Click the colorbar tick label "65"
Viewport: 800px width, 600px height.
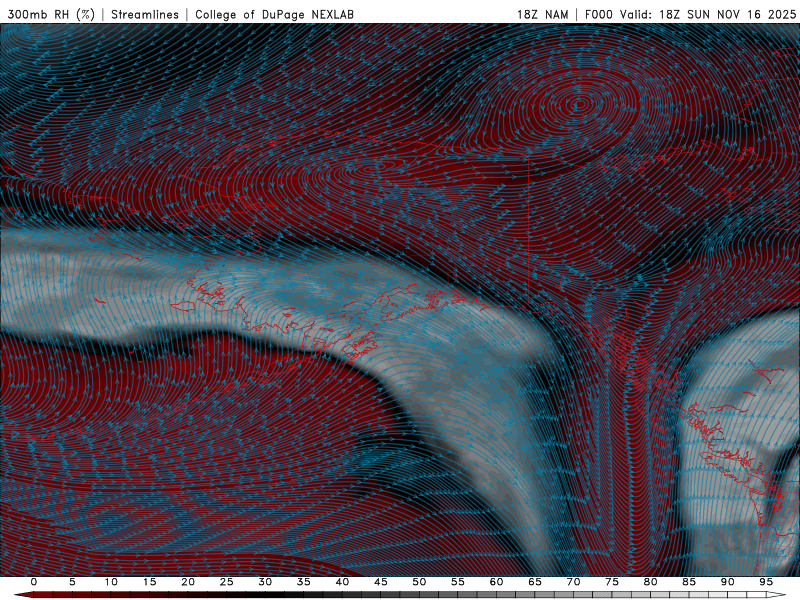click(x=535, y=582)
